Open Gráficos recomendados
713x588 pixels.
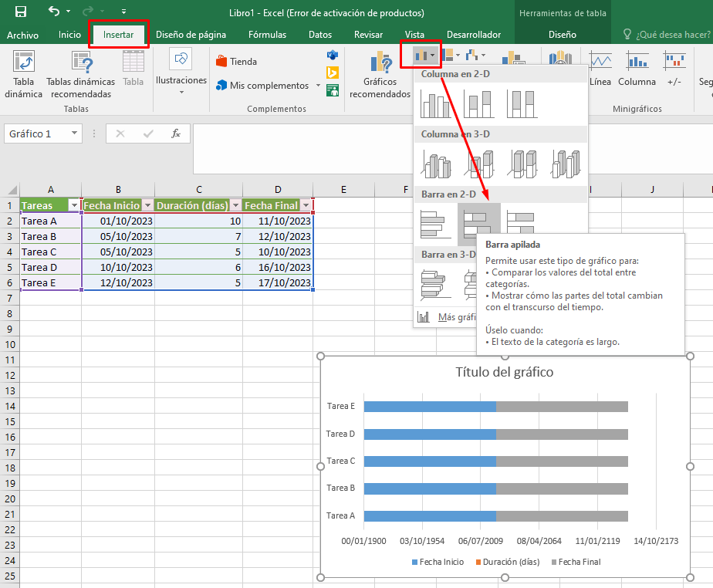(x=380, y=76)
